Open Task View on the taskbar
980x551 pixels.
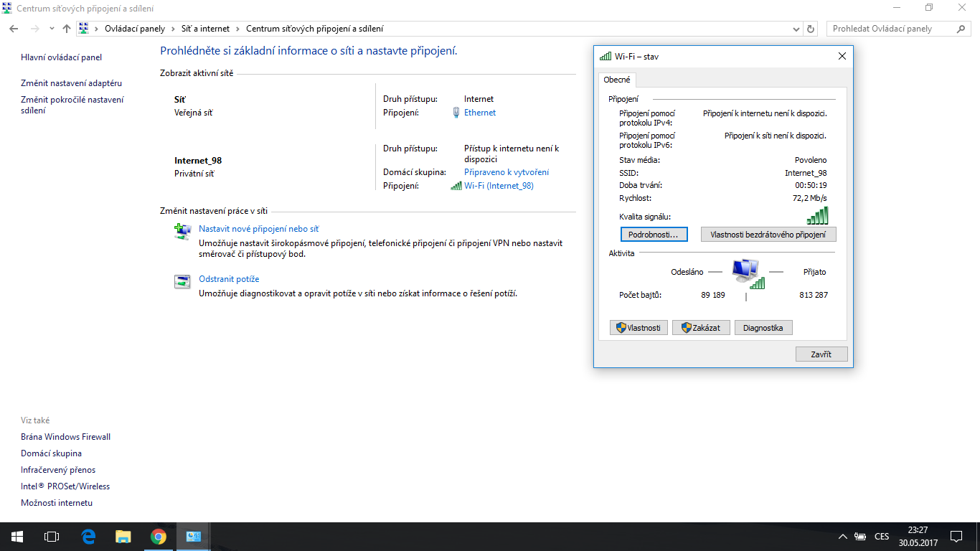52,537
